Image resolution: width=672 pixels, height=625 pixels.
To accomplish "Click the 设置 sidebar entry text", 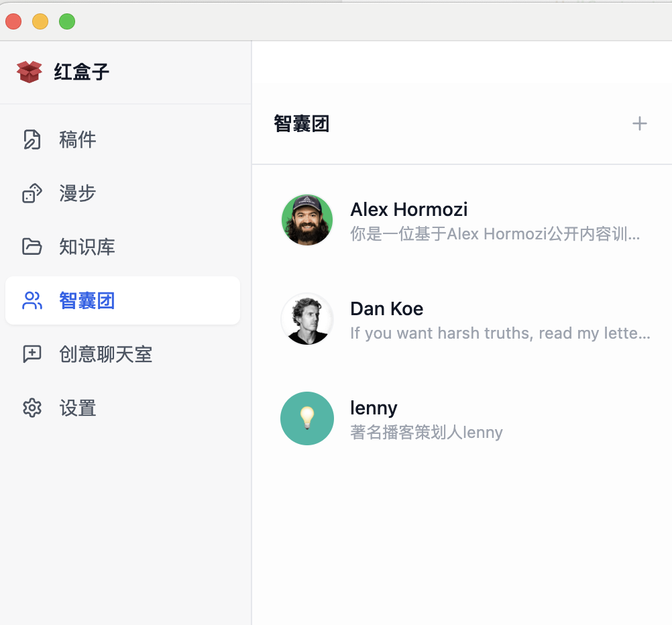I will 77,408.
